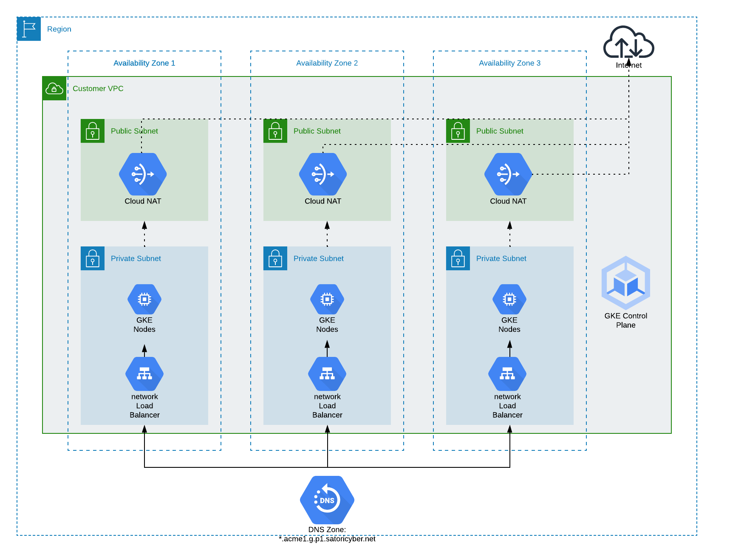Select network Load Balancer icon in Zone 2
744x560 pixels.
(327, 374)
